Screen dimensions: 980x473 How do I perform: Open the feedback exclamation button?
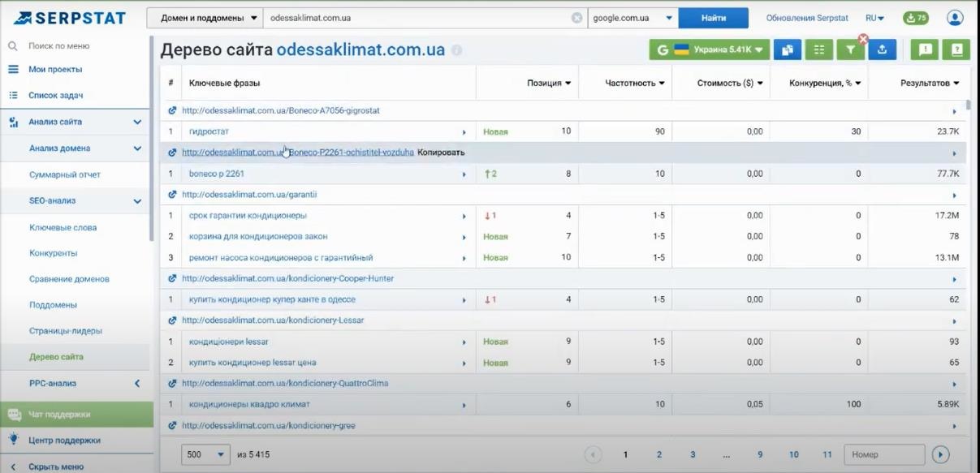(x=924, y=49)
